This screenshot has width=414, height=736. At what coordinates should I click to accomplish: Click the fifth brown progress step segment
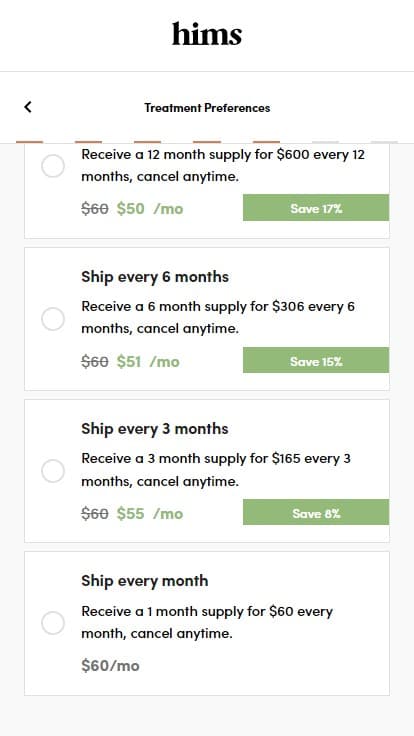266,142
